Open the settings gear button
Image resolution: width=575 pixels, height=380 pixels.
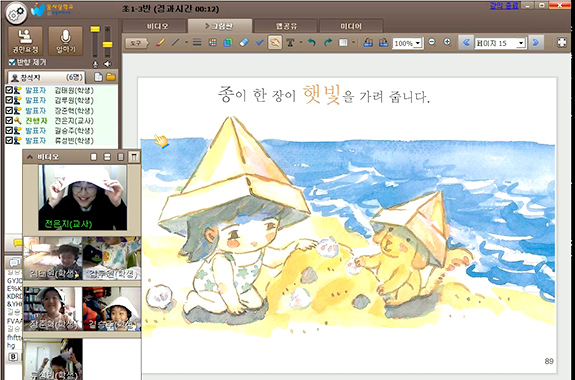coord(16,13)
